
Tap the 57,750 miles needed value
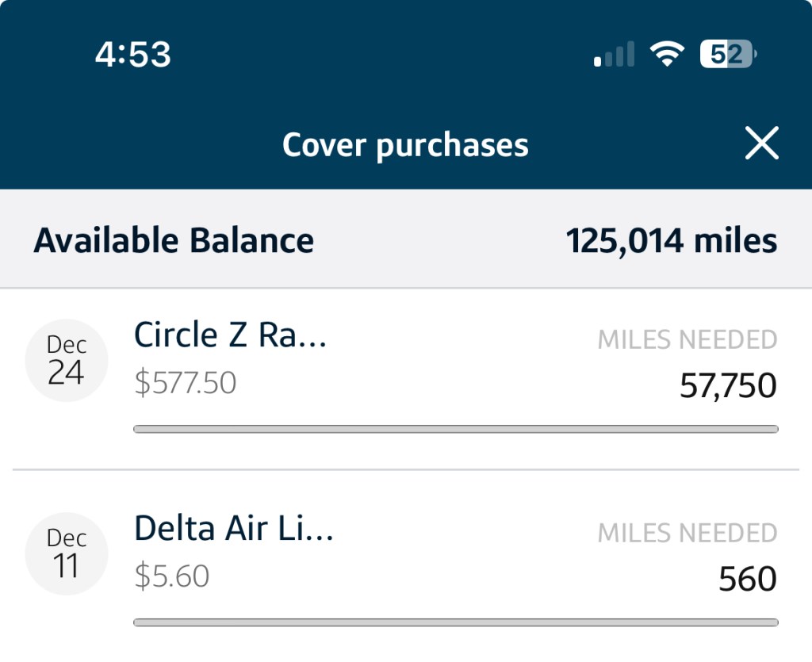pos(728,386)
